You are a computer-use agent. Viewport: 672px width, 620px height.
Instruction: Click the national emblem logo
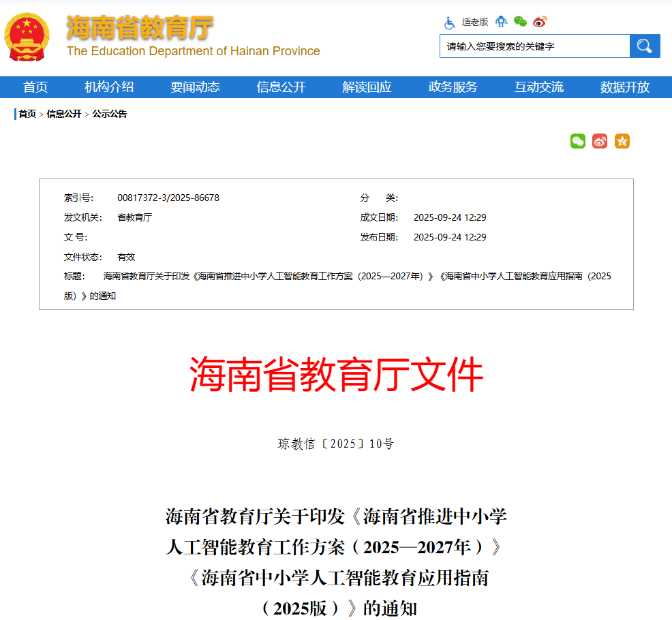pos(28,37)
